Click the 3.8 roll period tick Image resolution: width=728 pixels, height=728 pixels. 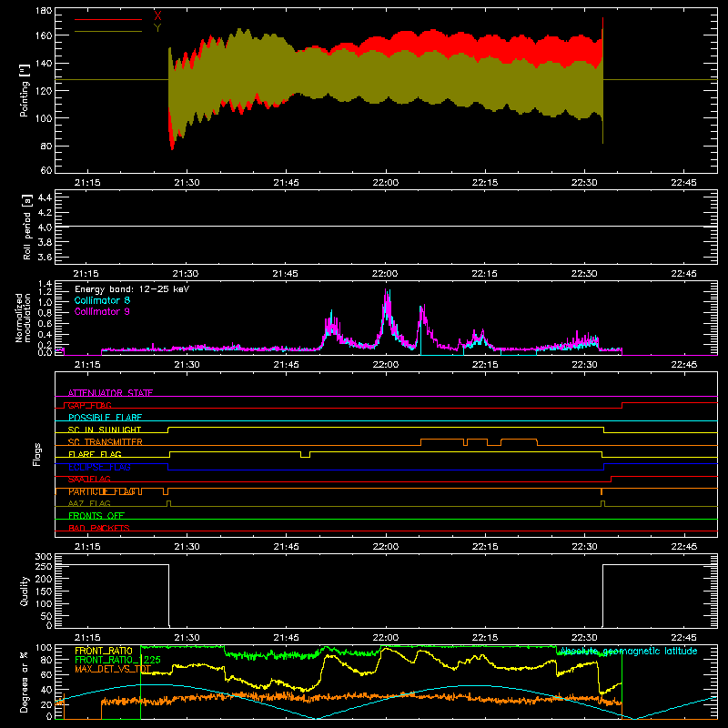[x=45, y=242]
